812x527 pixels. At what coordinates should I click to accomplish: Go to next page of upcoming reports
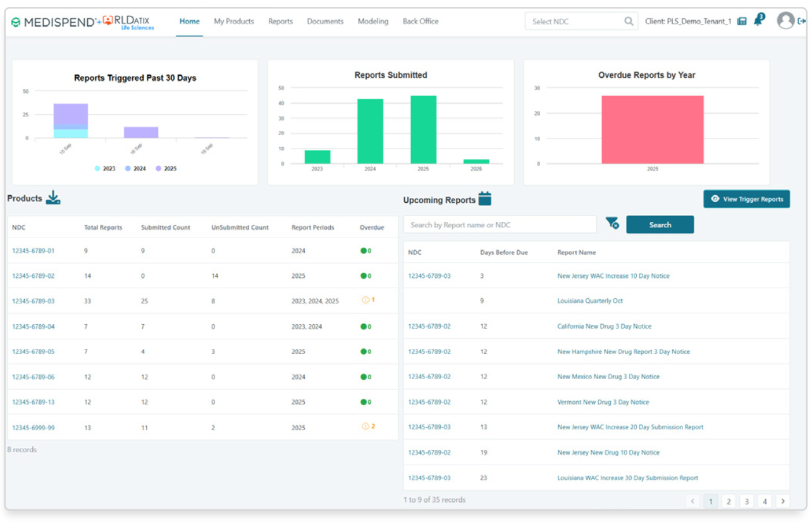(x=783, y=501)
